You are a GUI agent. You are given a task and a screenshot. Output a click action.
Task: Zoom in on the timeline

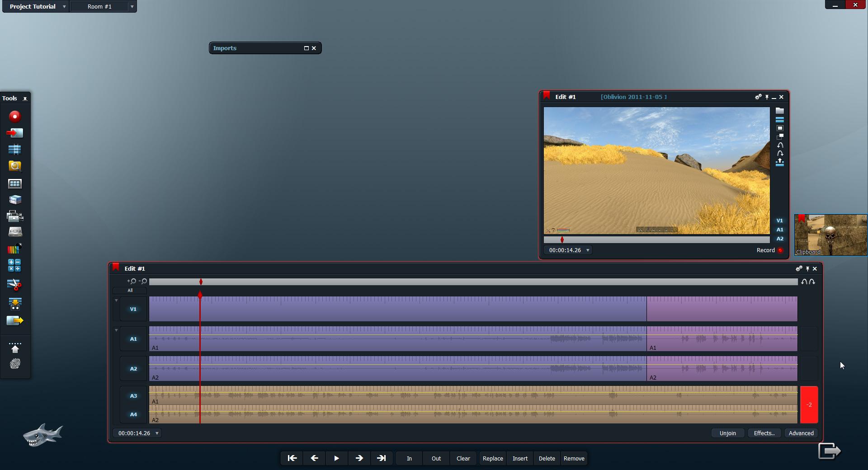click(x=132, y=281)
